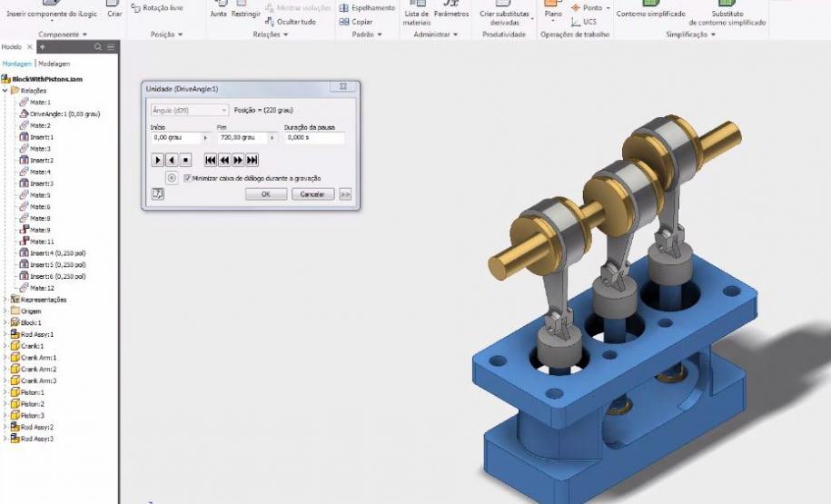Viewport: 831px width, 504px height.
Task: Click Cancelar in the Unidade dialog
Action: coord(312,193)
